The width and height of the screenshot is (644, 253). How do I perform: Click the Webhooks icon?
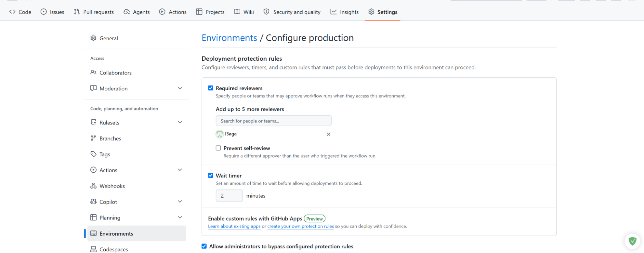coord(93,186)
